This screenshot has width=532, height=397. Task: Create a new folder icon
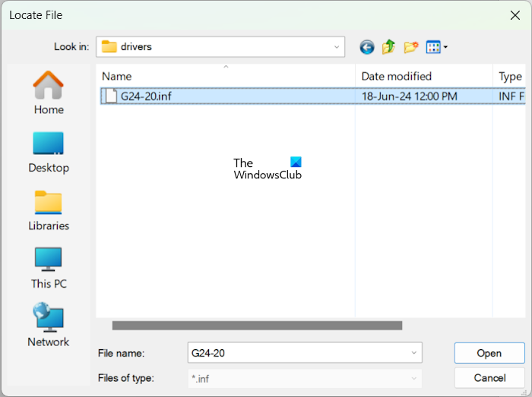click(411, 47)
